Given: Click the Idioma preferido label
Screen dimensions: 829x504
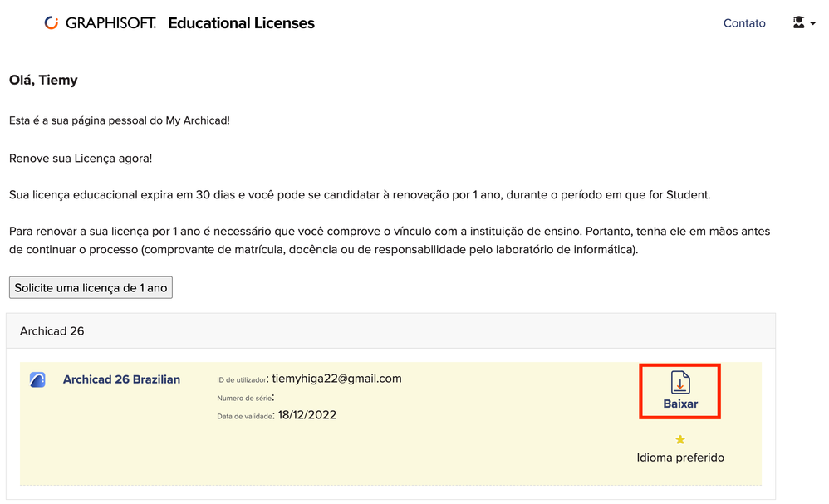Looking at the screenshot, I should point(680,458).
